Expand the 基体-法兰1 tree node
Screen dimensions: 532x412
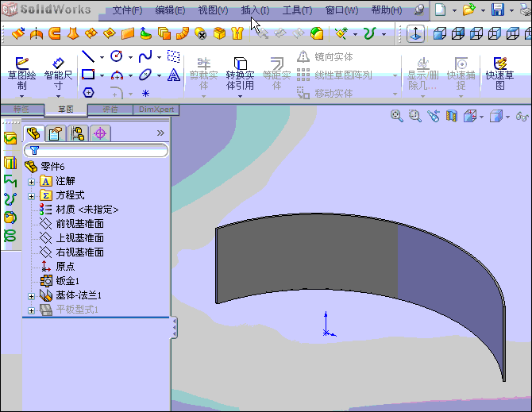click(x=31, y=296)
